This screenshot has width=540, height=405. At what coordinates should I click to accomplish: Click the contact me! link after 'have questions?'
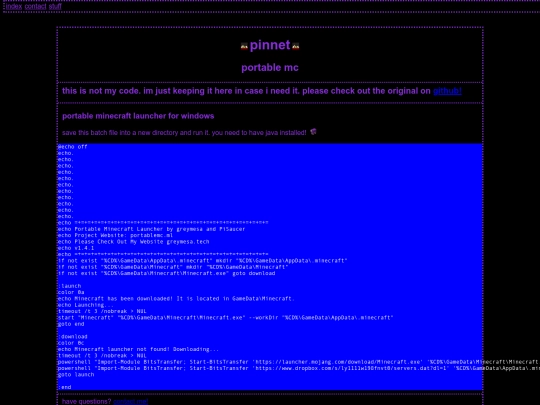(x=131, y=402)
